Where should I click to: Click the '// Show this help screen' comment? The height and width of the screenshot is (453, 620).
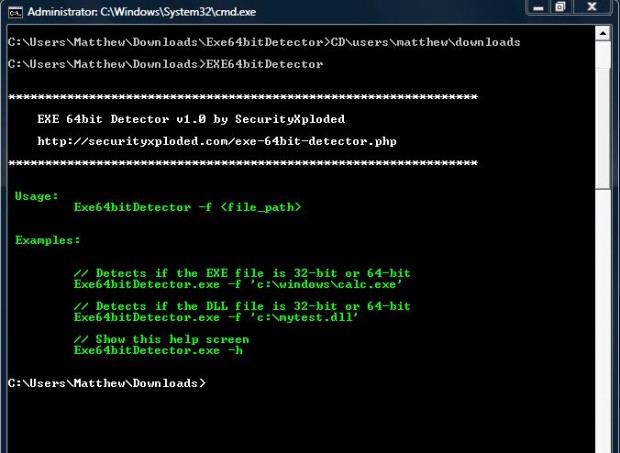[161, 339]
